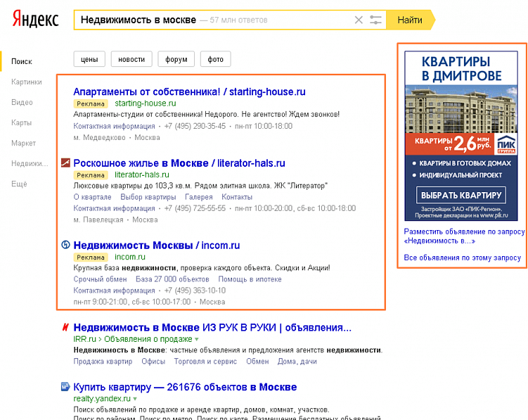Open Роскошное жилье в Москве ad title
The width and height of the screenshot is (528, 420).
(179, 163)
